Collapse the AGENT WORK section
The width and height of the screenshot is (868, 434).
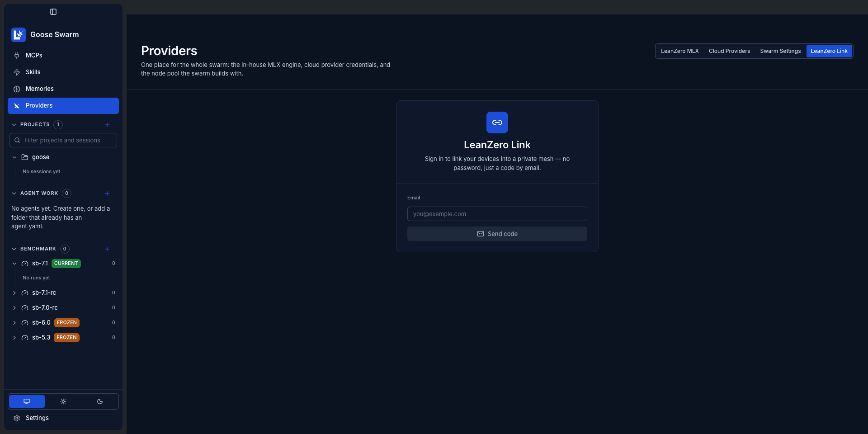pyautogui.click(x=14, y=193)
